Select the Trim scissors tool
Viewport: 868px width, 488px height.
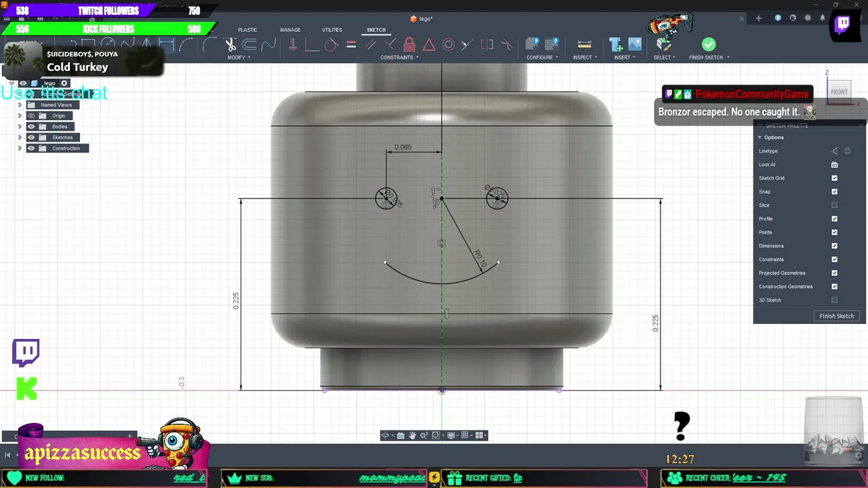click(x=231, y=45)
